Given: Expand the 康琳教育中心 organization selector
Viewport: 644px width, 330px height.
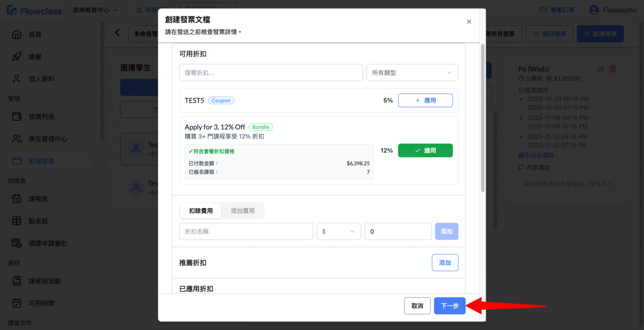Looking at the screenshot, I should pyautogui.click(x=95, y=10).
